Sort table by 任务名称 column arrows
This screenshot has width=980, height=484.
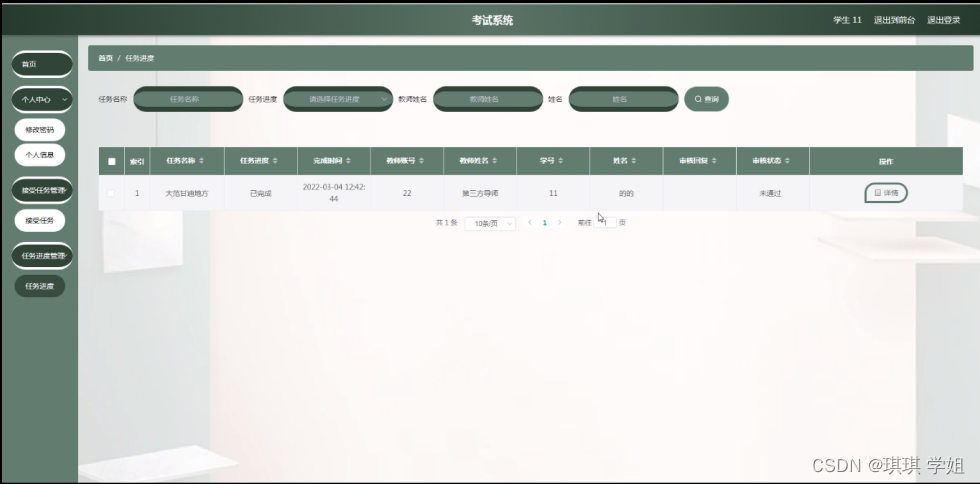201,161
